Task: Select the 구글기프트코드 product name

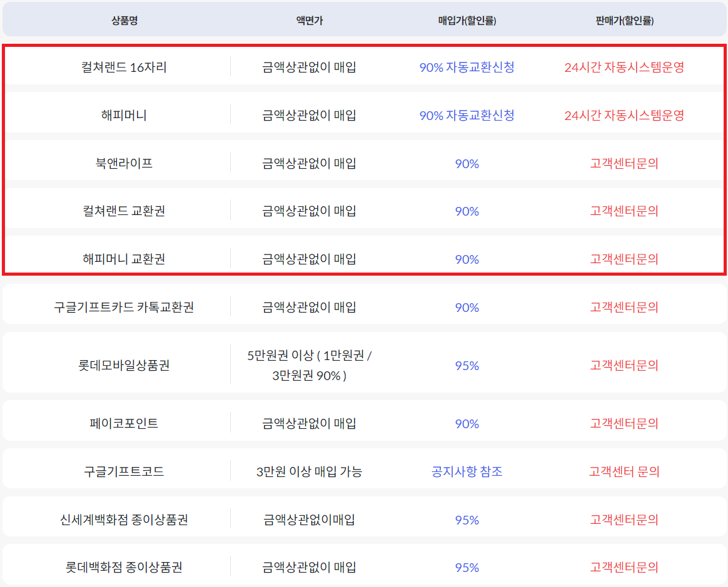Action: tap(124, 471)
